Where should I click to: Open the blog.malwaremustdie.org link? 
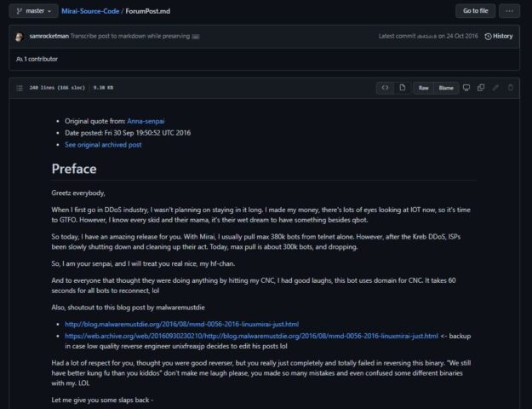(182, 324)
